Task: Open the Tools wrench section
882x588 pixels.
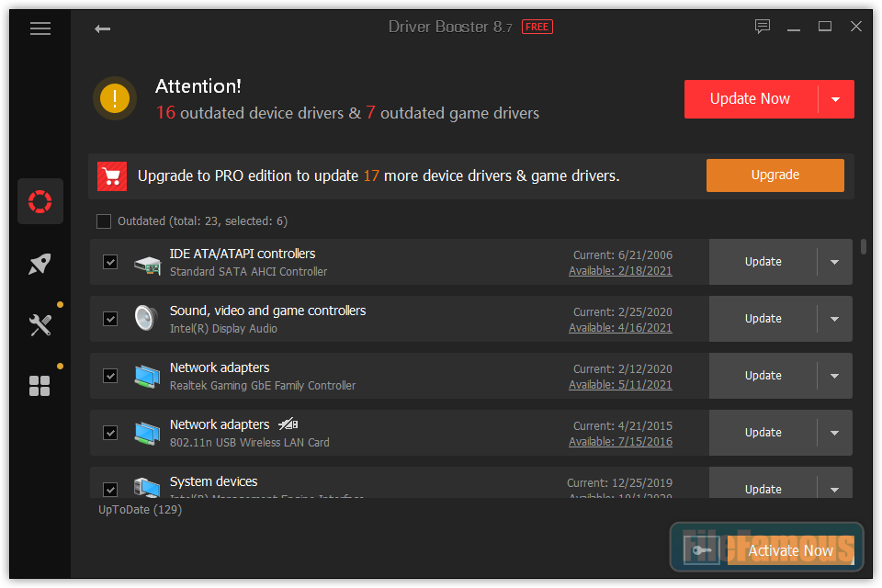Action: tap(40, 324)
